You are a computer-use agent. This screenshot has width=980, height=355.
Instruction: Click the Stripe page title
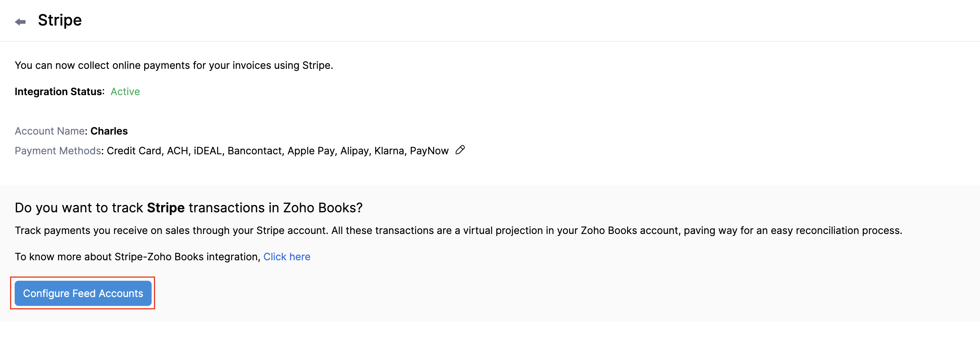tap(60, 20)
